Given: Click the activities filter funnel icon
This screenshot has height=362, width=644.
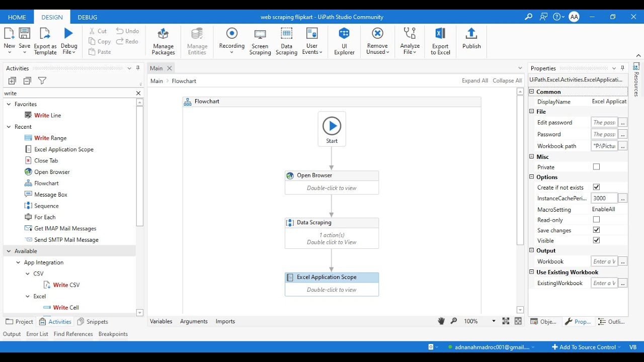Looking at the screenshot, I should [42, 80].
